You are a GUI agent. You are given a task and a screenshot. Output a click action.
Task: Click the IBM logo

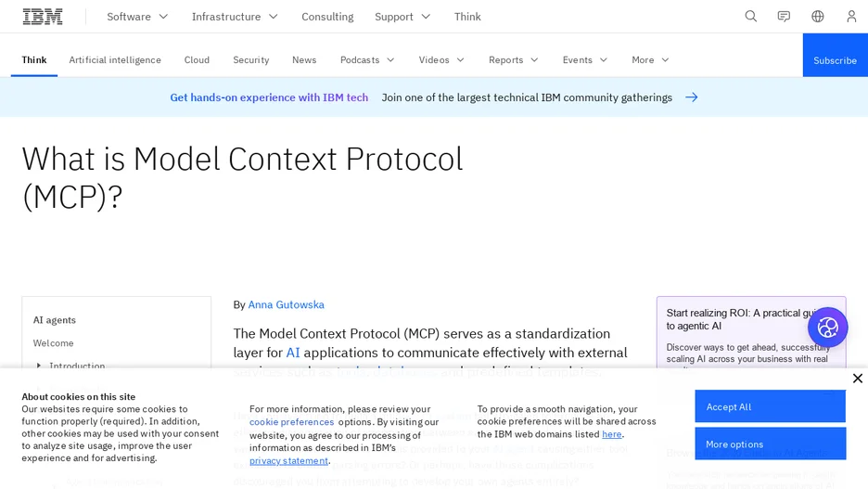pyautogui.click(x=43, y=17)
